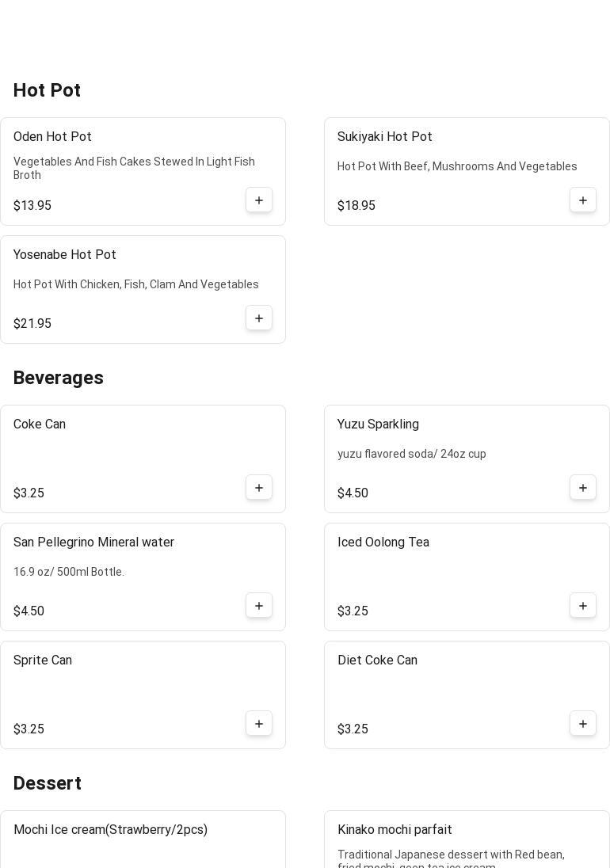Add Oden Hot Pot to cart
This screenshot has height=868, width=610.
coord(259,200)
